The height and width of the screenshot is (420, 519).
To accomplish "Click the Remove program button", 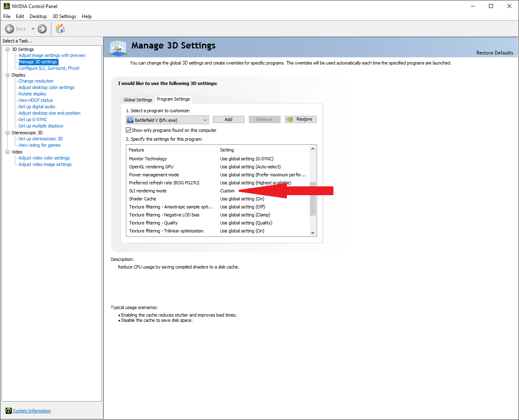I will pos(265,119).
